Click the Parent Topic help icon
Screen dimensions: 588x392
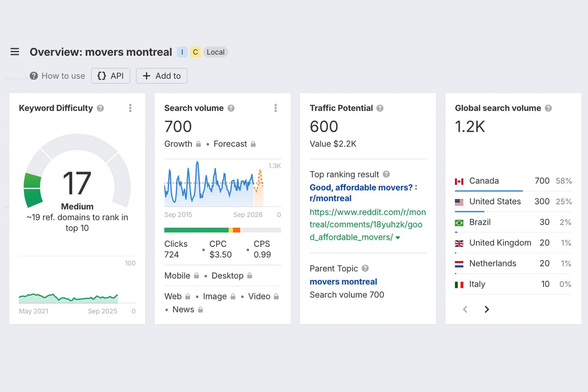click(365, 268)
